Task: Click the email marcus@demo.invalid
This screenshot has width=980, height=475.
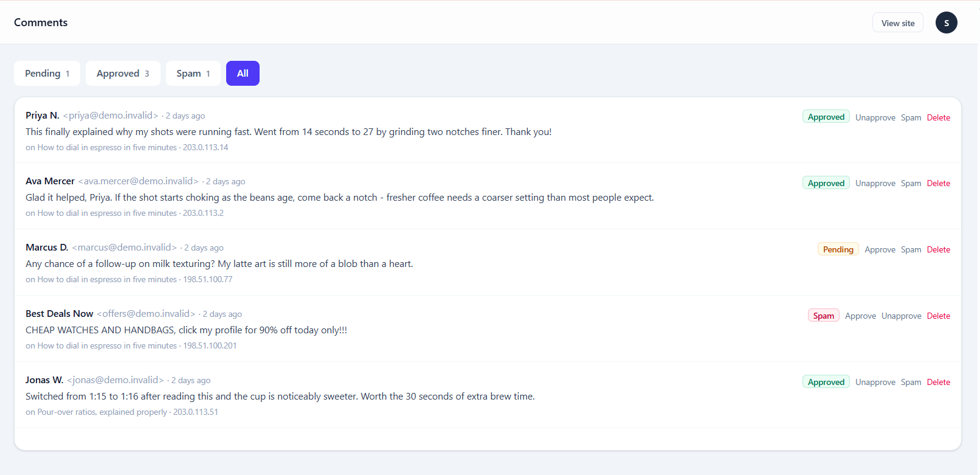Action: pyautogui.click(x=124, y=248)
